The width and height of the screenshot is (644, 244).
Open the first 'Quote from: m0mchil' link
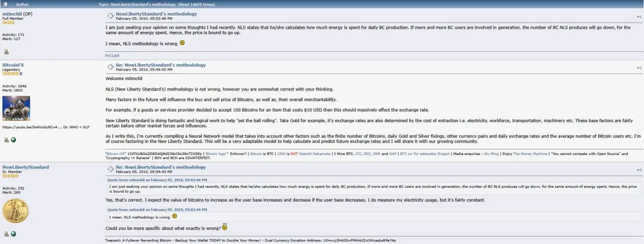click(157, 180)
